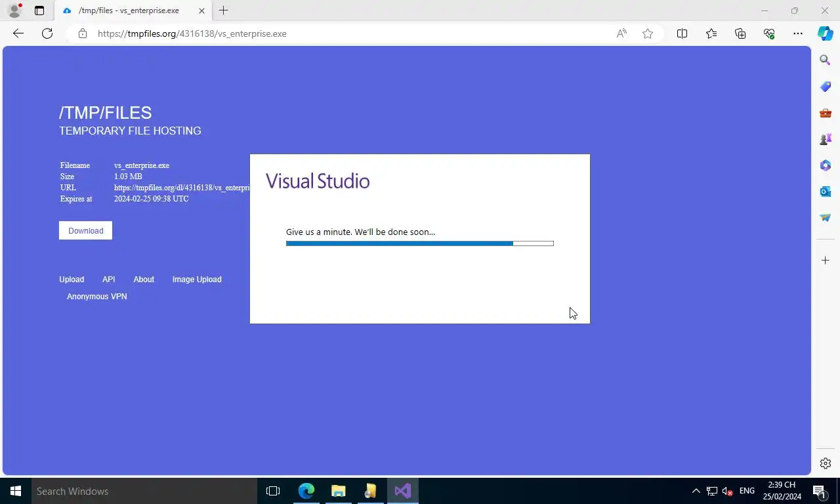
Task: Open a new browser tab
Action: click(223, 10)
